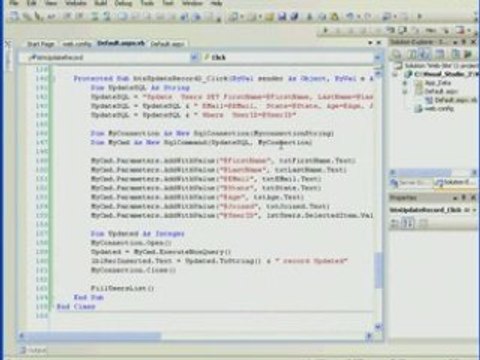Open the Debug menu

(x=123, y=3)
